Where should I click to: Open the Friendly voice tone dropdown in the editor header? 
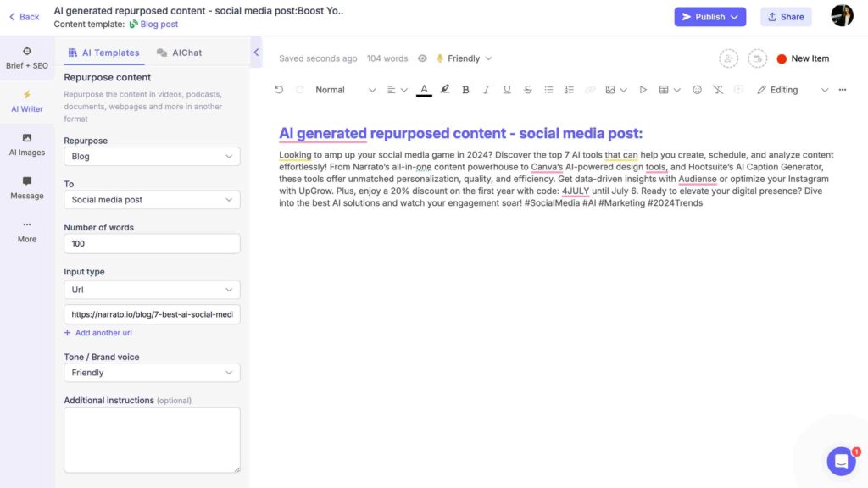pyautogui.click(x=465, y=58)
